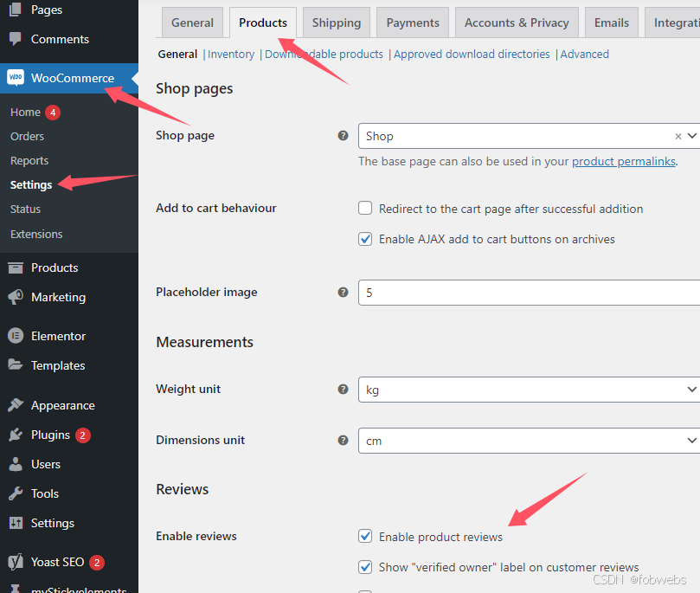Open the Inventory sub-section link
This screenshot has height=593, width=700.
(231, 54)
